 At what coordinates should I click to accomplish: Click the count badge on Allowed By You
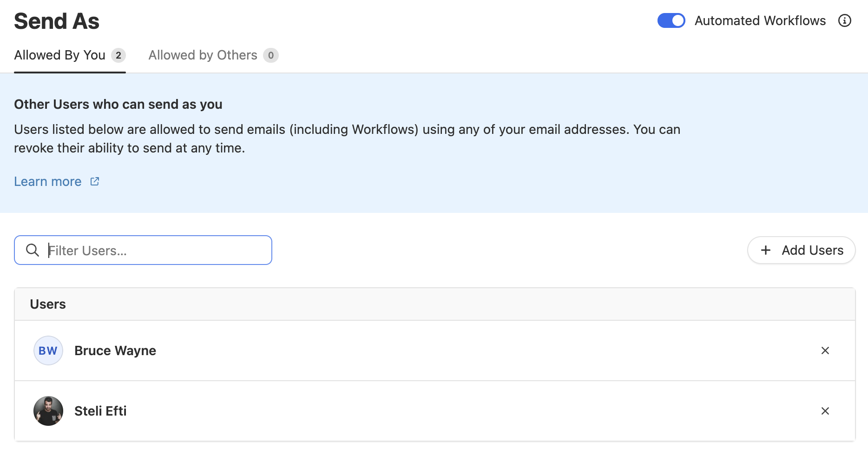pyautogui.click(x=118, y=55)
